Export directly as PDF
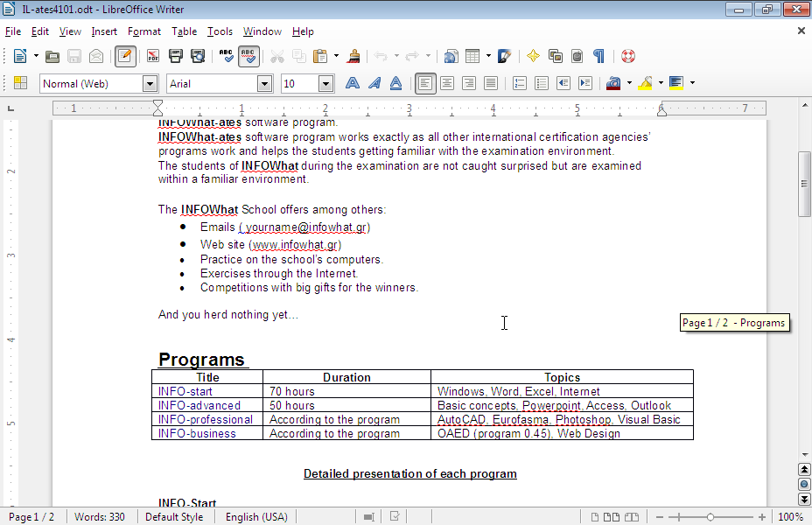The width and height of the screenshot is (812, 525). click(153, 56)
